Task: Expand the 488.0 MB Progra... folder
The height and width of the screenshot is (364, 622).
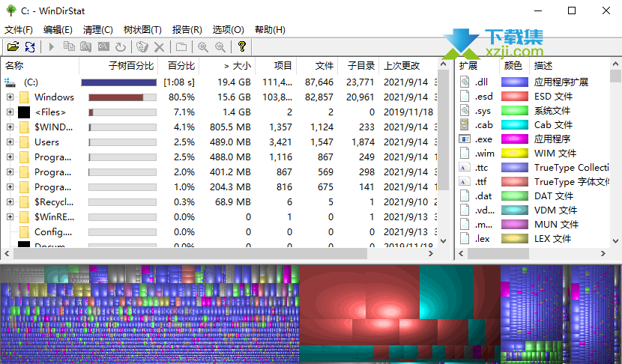Action: click(x=10, y=157)
